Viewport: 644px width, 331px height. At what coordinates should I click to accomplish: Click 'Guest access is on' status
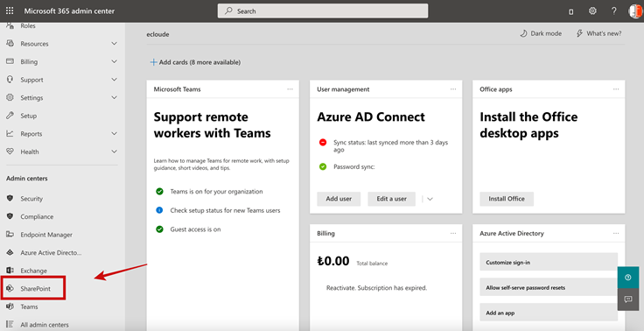pos(195,229)
